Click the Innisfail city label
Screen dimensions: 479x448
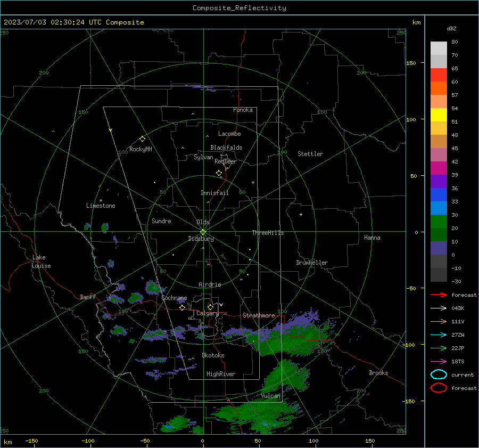214,193
